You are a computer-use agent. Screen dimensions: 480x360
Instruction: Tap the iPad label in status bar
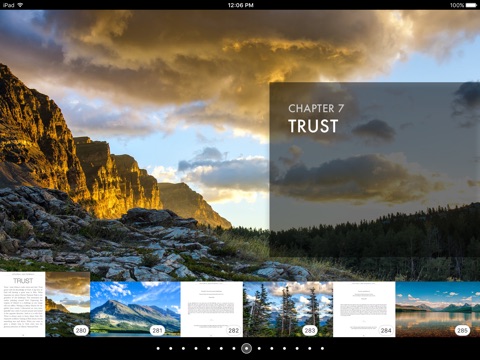tap(8, 5)
